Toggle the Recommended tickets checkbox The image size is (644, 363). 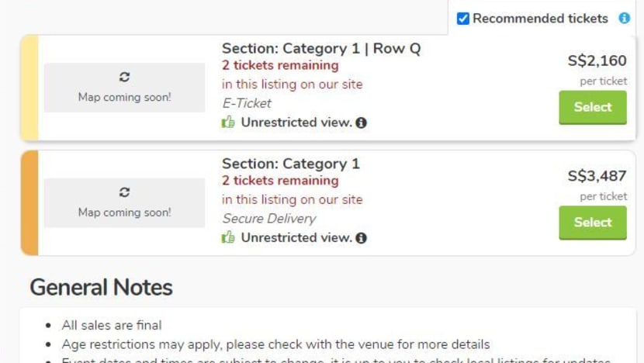click(463, 19)
